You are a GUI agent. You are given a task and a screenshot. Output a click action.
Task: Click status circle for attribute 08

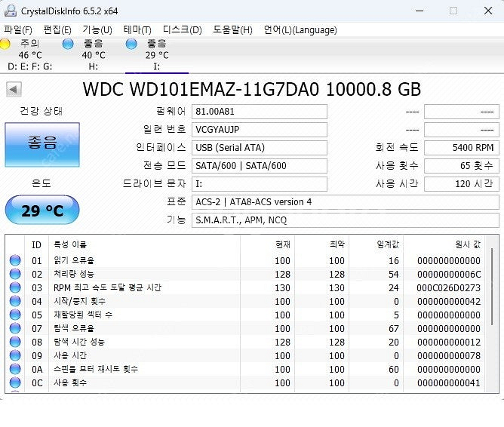tap(15, 342)
